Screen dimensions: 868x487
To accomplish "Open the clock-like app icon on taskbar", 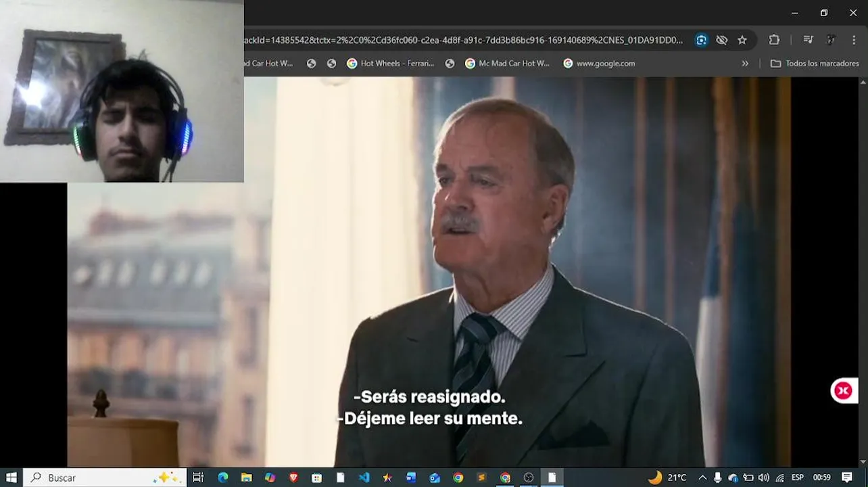I will pos(529,478).
